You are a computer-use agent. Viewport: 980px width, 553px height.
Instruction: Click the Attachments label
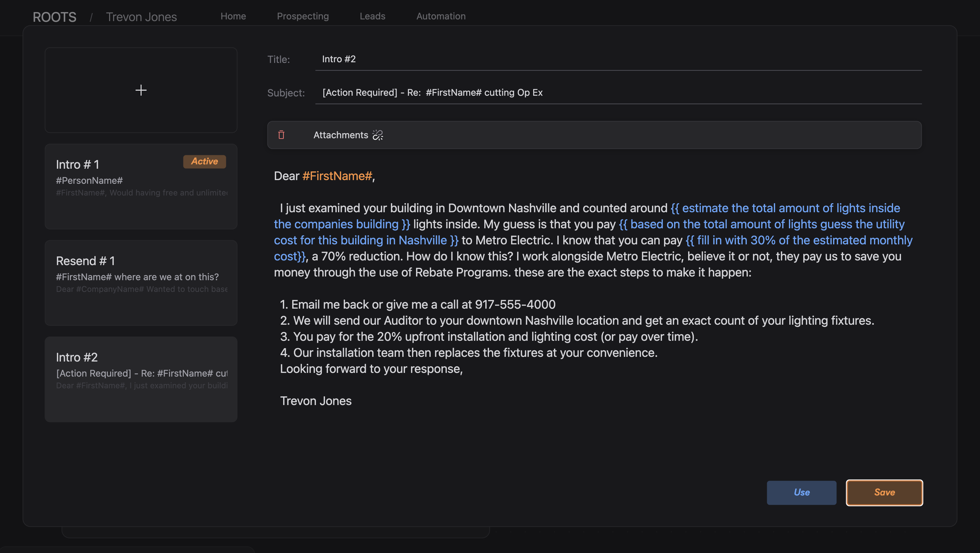coord(340,135)
